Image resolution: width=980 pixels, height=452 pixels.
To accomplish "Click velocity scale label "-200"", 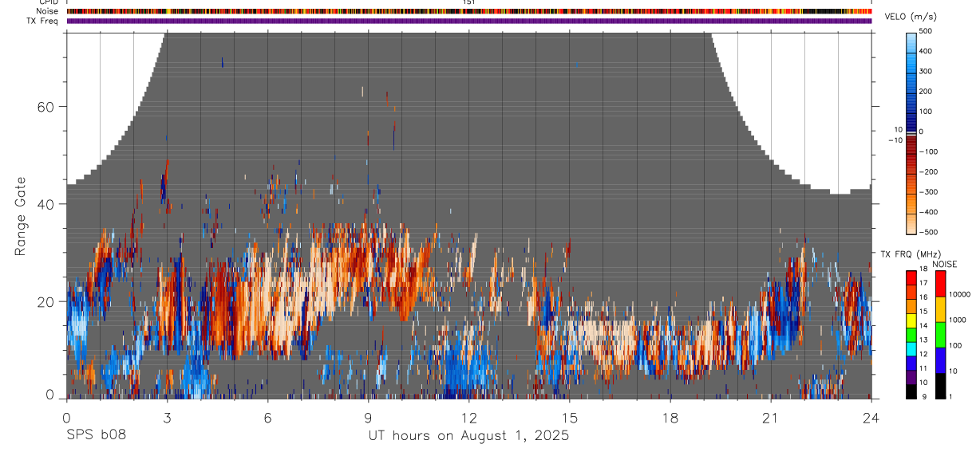I will [928, 172].
